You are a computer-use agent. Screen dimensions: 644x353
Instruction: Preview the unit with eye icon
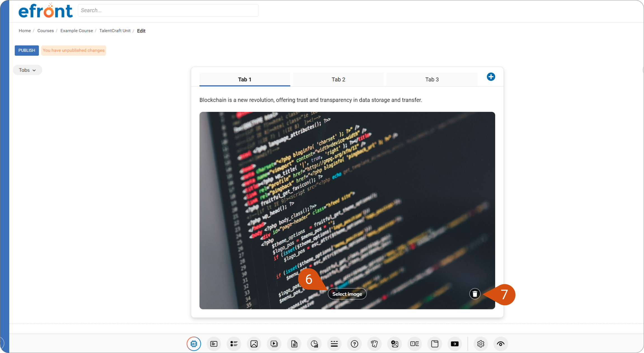[x=501, y=344]
